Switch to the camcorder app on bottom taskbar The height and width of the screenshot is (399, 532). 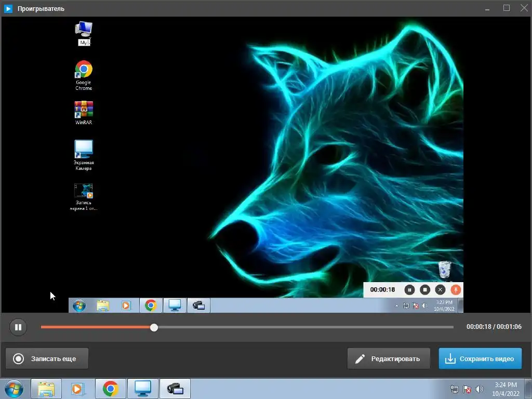(175, 389)
